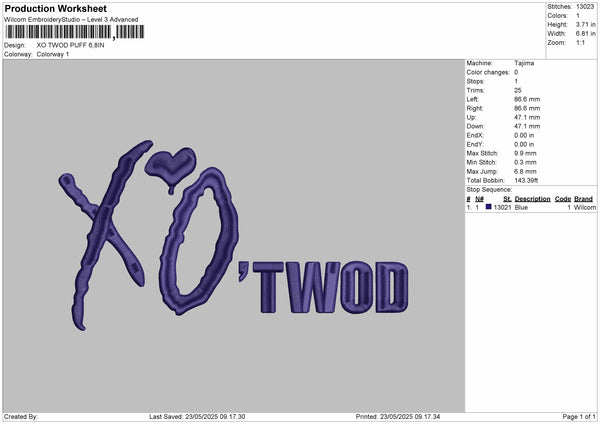Click the Right value '86.6 mm'
Image resolution: width=600 pixels, height=424 pixels.
[x=527, y=108]
